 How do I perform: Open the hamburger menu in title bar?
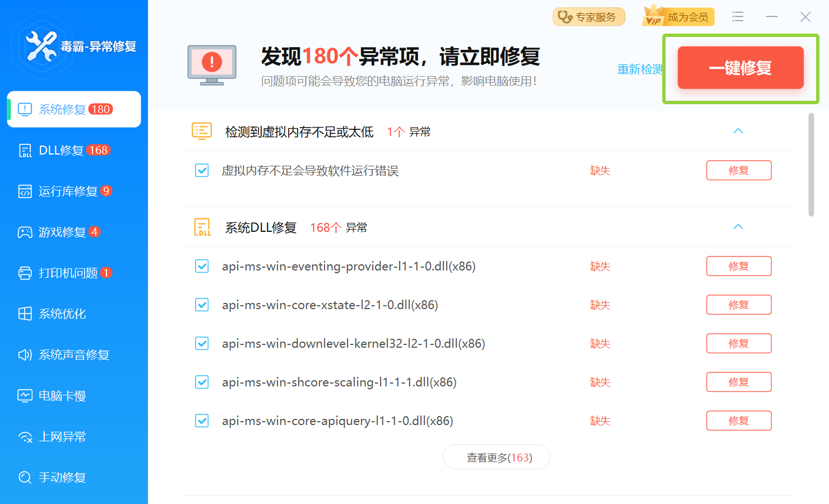tap(738, 17)
